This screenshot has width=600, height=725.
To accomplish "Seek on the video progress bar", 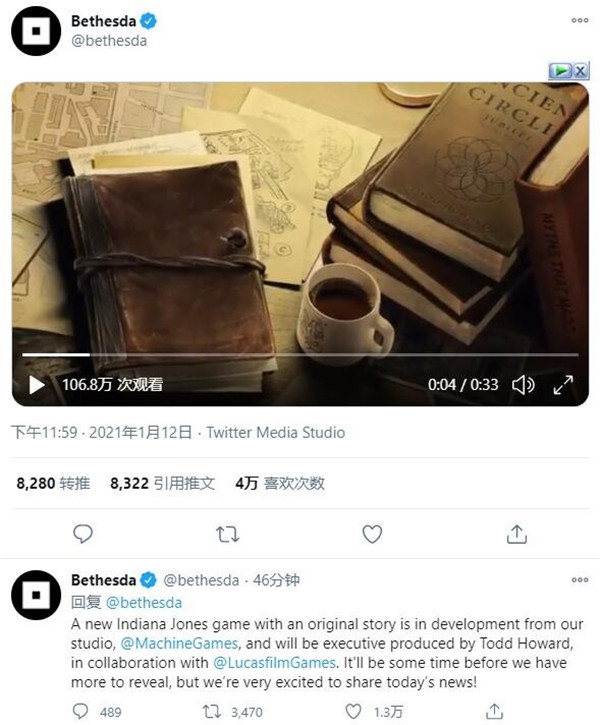I will 300,355.
